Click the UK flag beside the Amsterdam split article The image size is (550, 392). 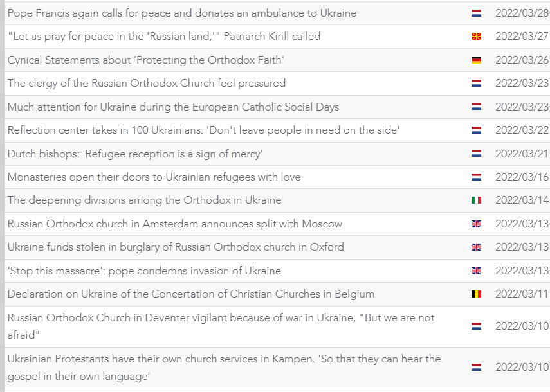click(x=476, y=224)
